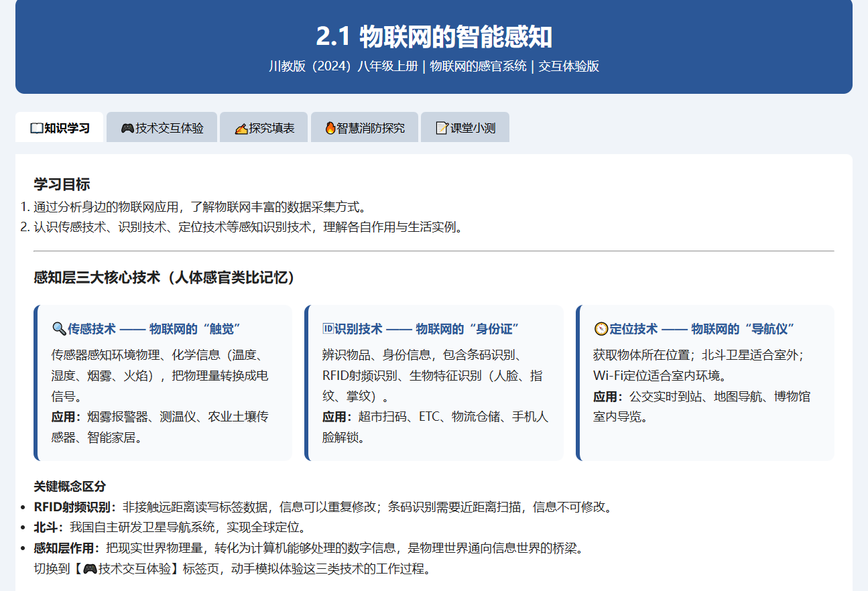Screen dimensions: 868x591
Task: Click the book icon on 知识学习 tab
Action: [x=37, y=128]
